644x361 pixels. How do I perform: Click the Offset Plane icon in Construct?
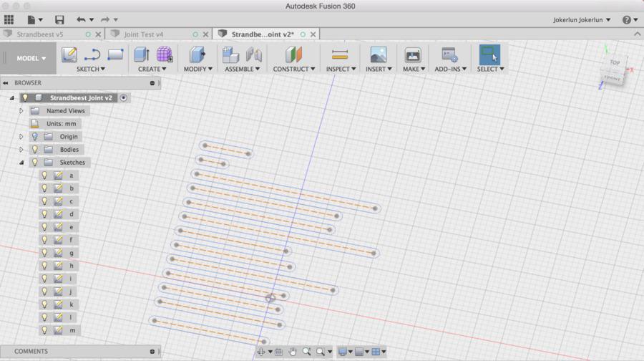coord(293,54)
